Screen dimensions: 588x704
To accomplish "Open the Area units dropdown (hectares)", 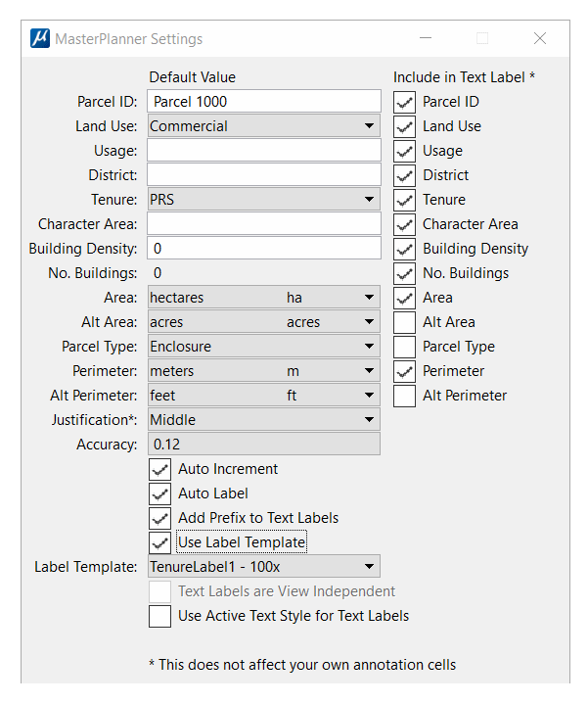I will pyautogui.click(x=264, y=298).
